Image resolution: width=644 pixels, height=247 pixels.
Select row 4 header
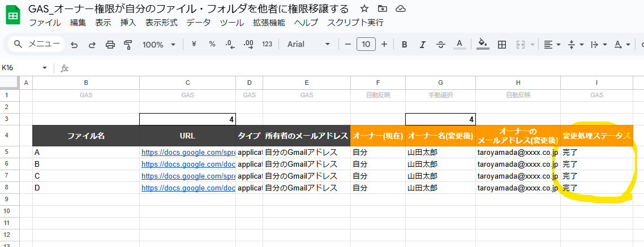click(x=10, y=136)
